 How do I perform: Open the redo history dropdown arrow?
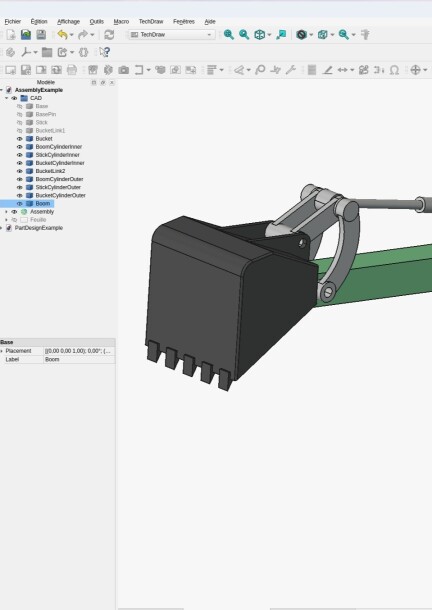(x=92, y=35)
